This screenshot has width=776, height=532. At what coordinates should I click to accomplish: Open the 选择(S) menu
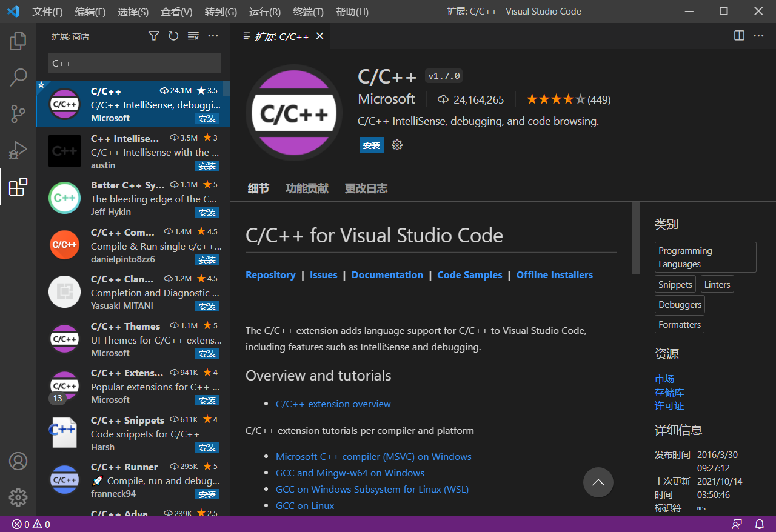[133, 12]
